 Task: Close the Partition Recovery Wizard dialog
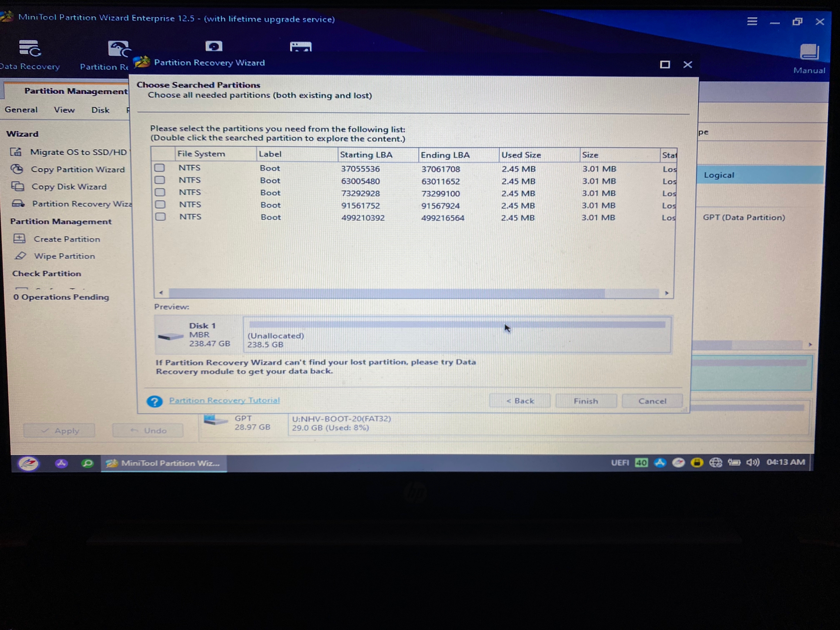(x=688, y=64)
